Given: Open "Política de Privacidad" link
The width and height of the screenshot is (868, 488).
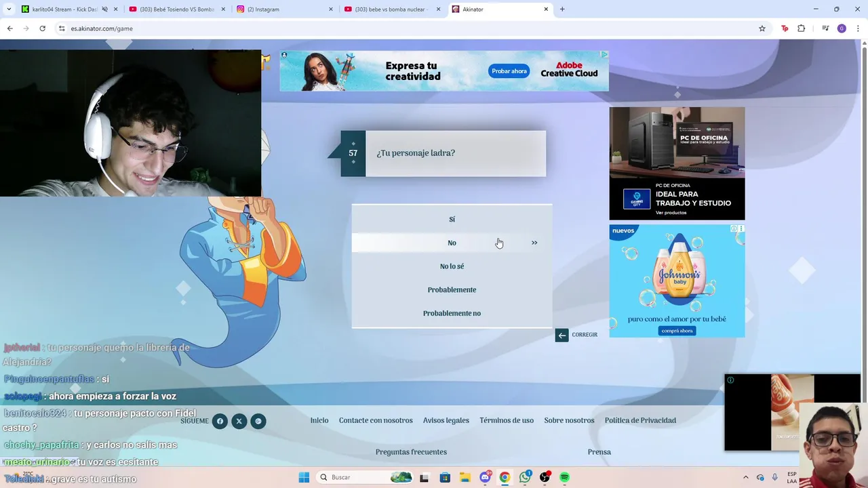Looking at the screenshot, I should [640, 420].
